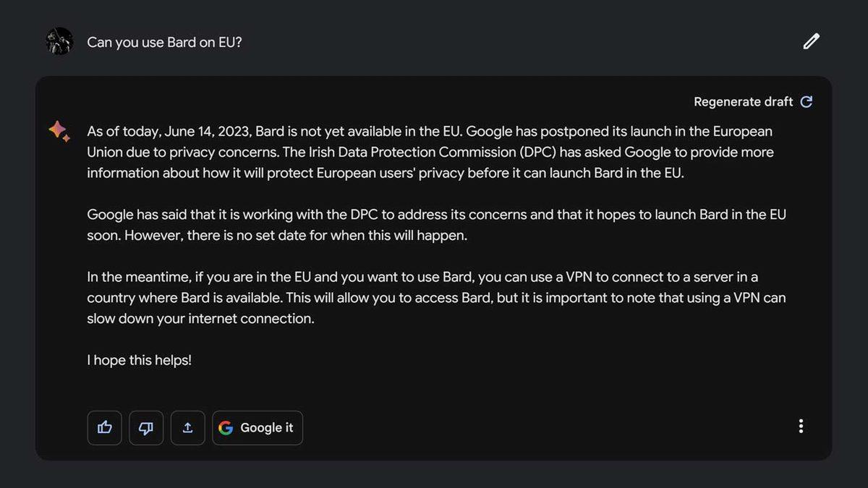Click the Bard sparkle logo

[59, 132]
